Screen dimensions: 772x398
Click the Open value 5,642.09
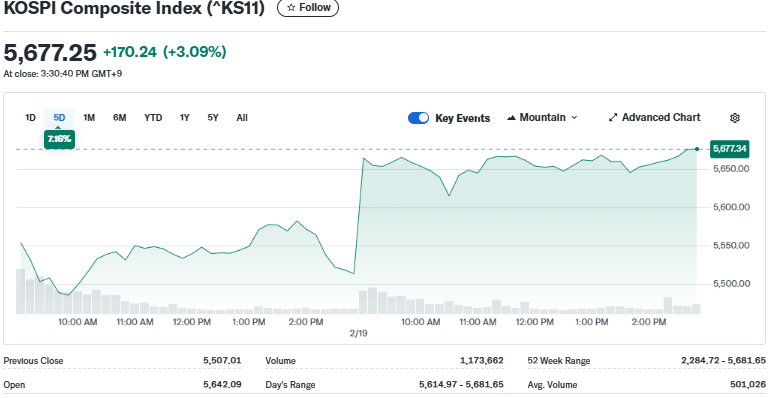(x=222, y=385)
